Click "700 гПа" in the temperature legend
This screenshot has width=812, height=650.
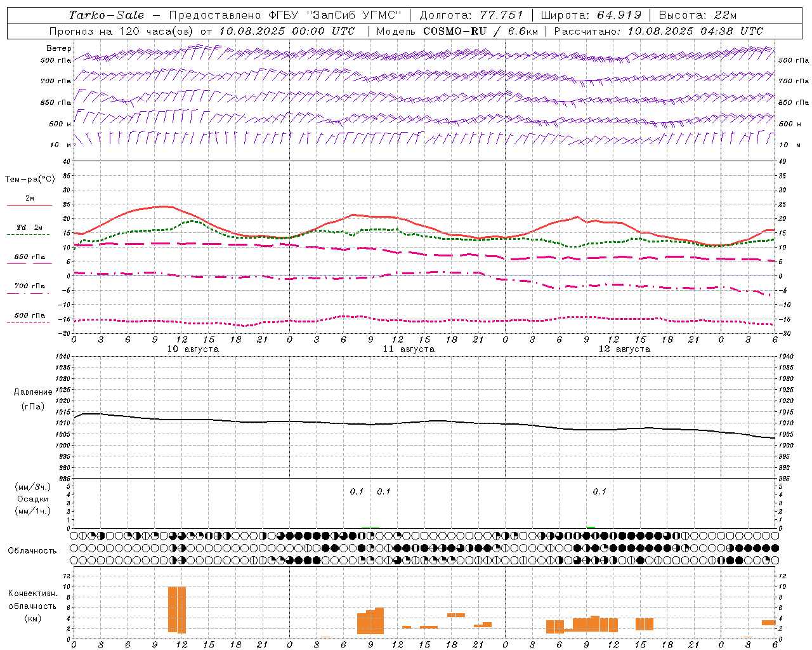30,286
